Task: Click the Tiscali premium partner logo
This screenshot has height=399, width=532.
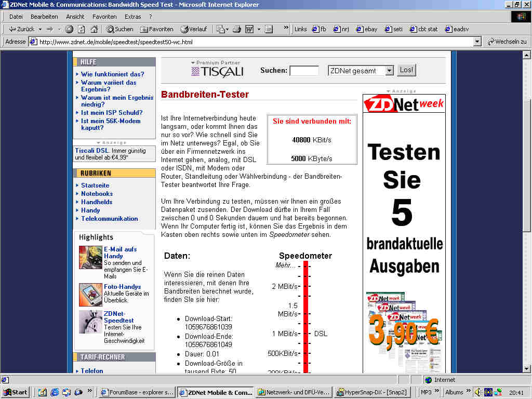Action: [x=217, y=72]
